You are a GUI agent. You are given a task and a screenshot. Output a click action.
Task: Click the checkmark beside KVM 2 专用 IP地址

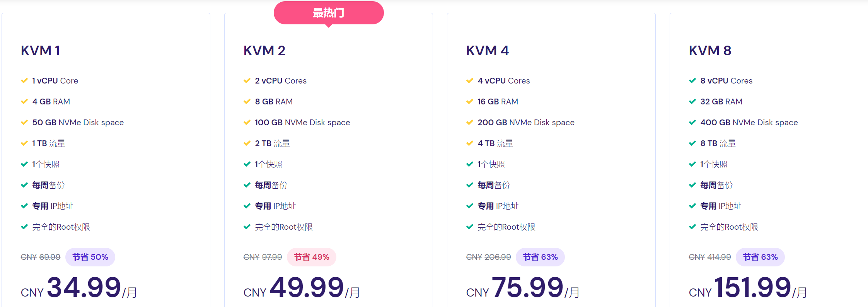click(x=247, y=206)
